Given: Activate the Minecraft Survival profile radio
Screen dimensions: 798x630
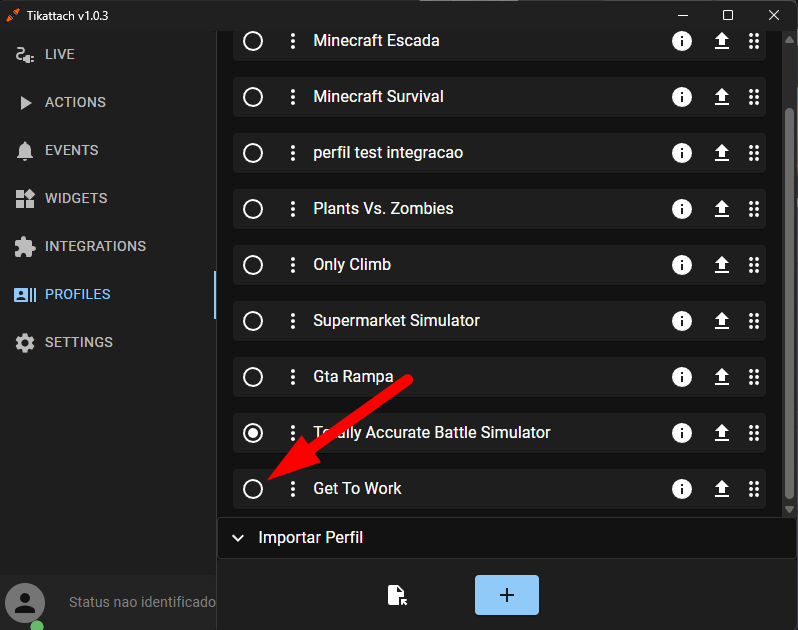Looking at the screenshot, I should (x=252, y=97).
